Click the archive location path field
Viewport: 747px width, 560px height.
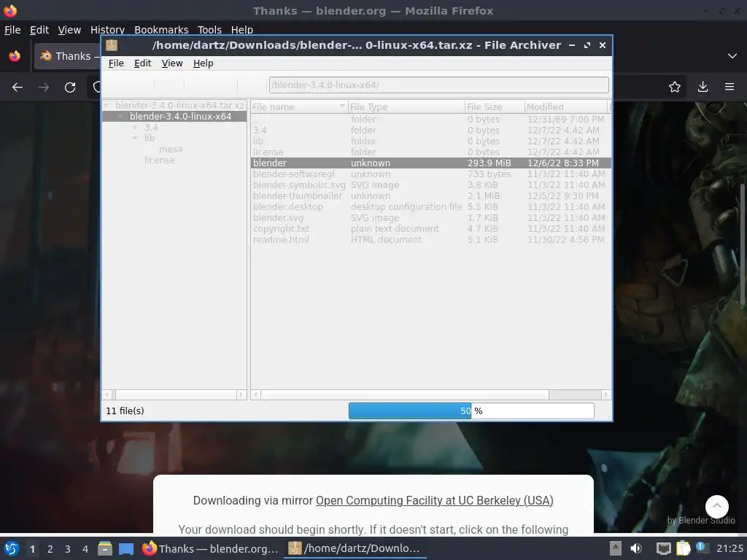pyautogui.click(x=438, y=85)
